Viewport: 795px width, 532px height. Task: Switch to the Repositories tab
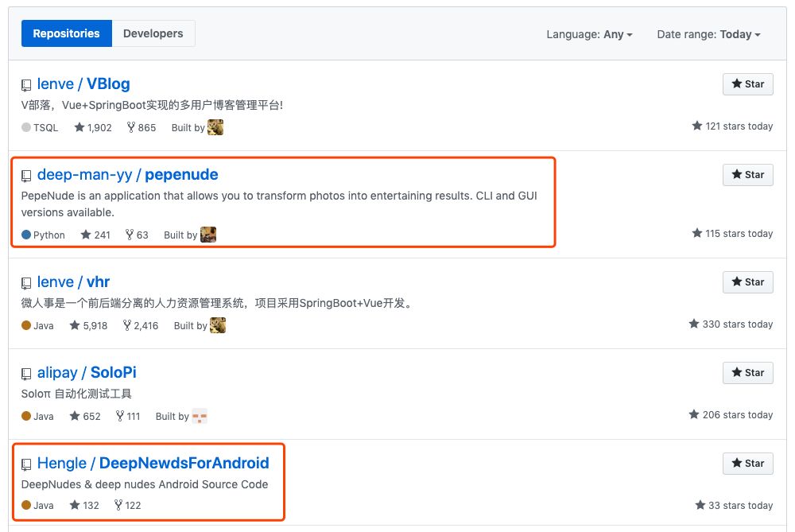pyautogui.click(x=67, y=33)
